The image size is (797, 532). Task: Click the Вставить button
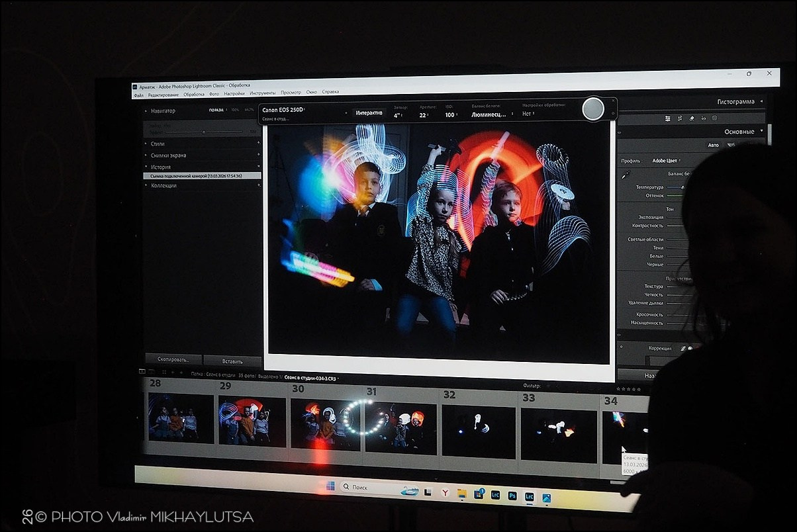[232, 361]
